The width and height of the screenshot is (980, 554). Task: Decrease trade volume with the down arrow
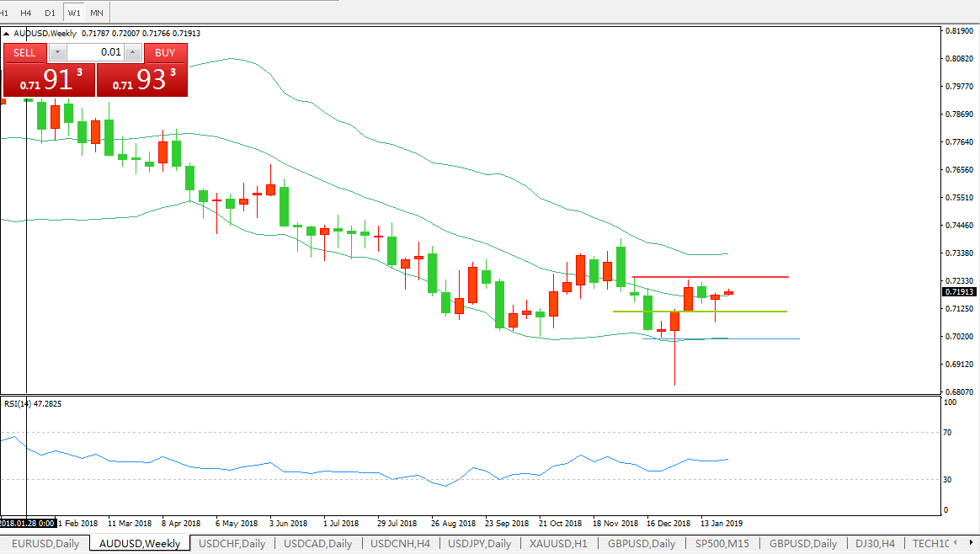pos(56,53)
